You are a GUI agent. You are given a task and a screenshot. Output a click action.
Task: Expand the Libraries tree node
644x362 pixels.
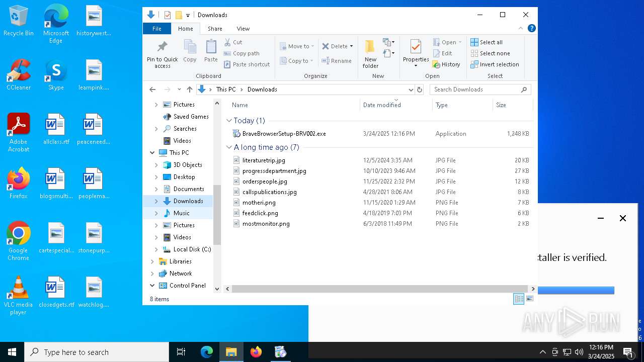[152, 261]
